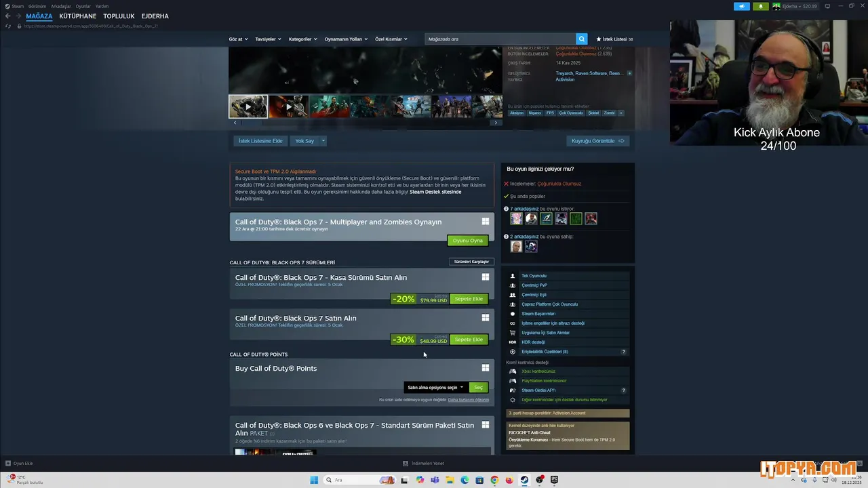Add a tag with the plus button
Image resolution: width=868 pixels, height=488 pixels.
tap(620, 113)
